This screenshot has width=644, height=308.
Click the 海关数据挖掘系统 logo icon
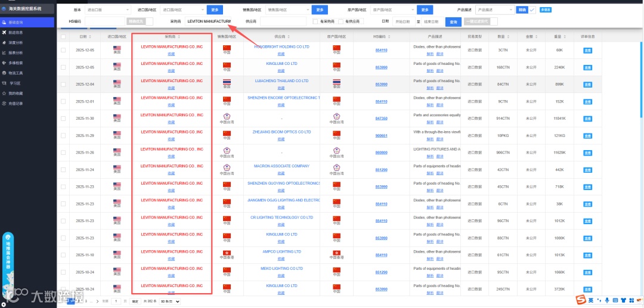click(4, 8)
